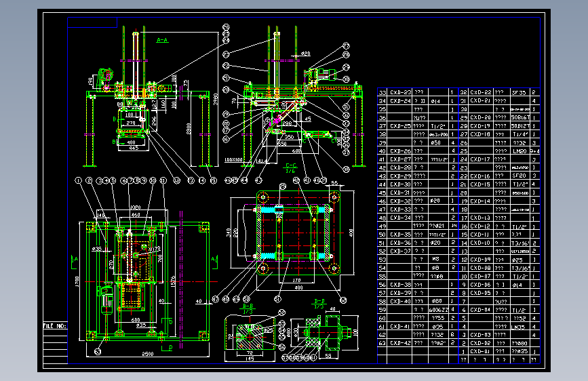This screenshot has width=588, height=381.
Task: Click the CXD-06 part number cell
Action: point(481,285)
